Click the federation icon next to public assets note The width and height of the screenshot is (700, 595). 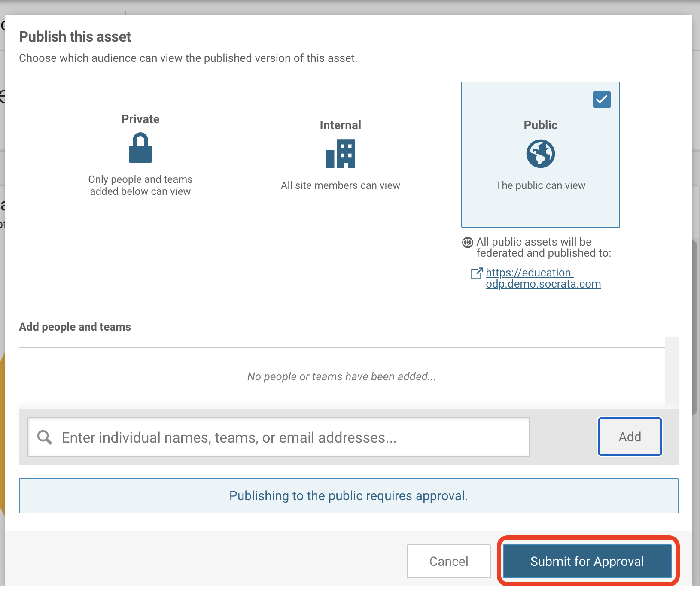[x=468, y=243]
